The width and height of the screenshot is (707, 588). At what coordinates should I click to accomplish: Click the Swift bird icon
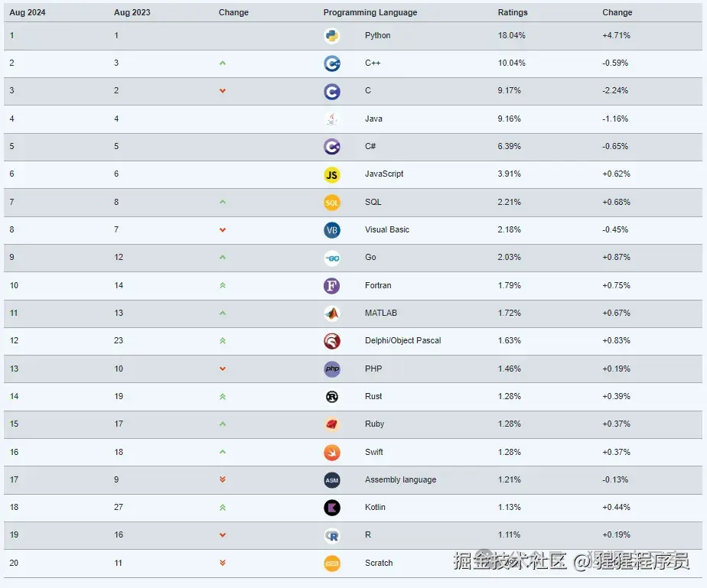click(332, 453)
